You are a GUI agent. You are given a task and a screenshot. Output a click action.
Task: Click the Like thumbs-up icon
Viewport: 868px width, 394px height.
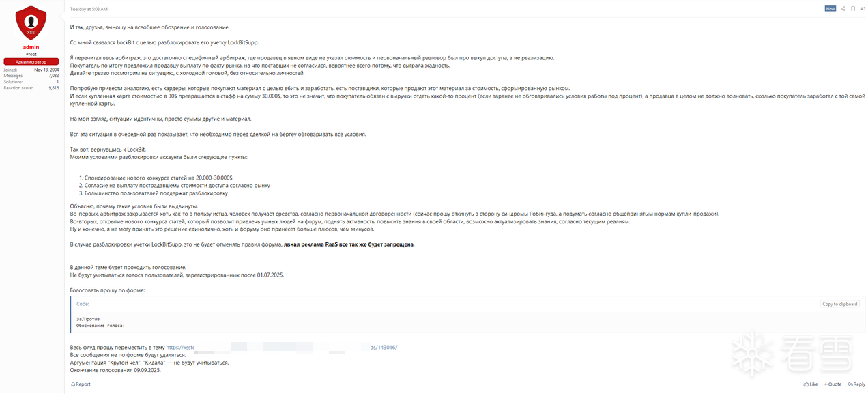(806, 384)
